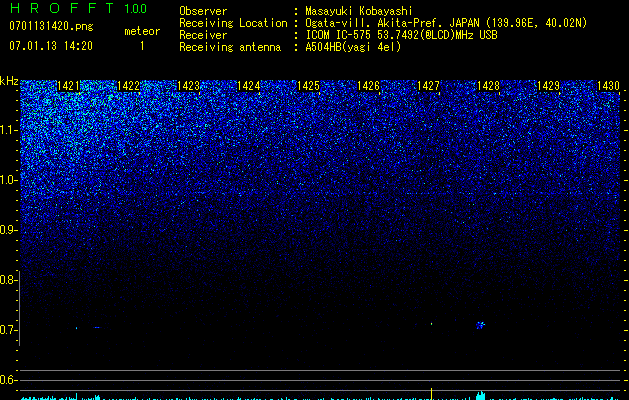Image resolution: width=629 pixels, height=400 pixels.
Task: Click time marker 1423 on the spectrogram
Action: [x=188, y=86]
